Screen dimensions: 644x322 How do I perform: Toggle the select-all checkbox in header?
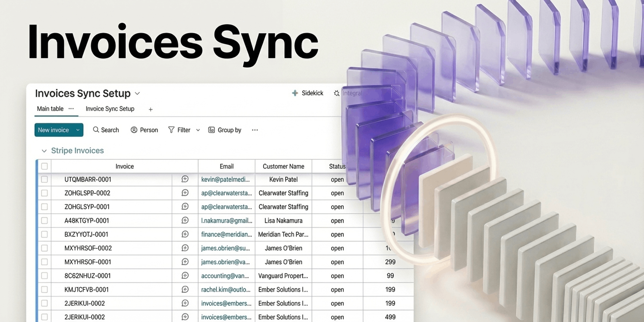(x=44, y=166)
